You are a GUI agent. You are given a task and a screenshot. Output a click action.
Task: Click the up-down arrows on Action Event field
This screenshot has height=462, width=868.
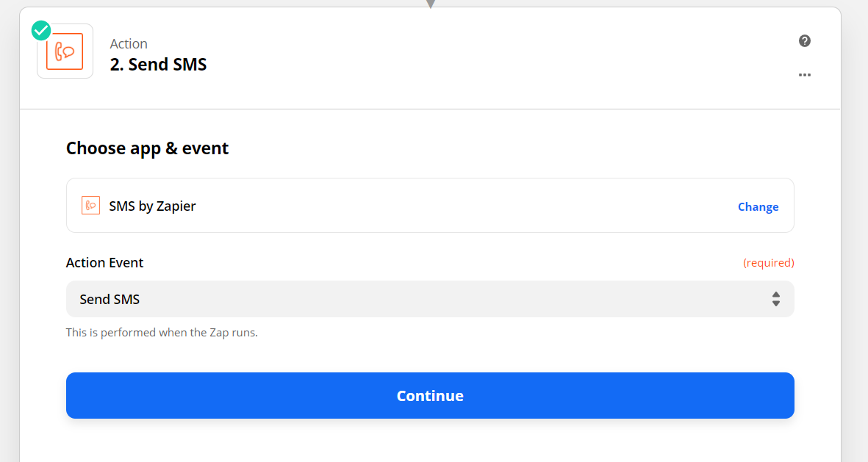click(775, 300)
